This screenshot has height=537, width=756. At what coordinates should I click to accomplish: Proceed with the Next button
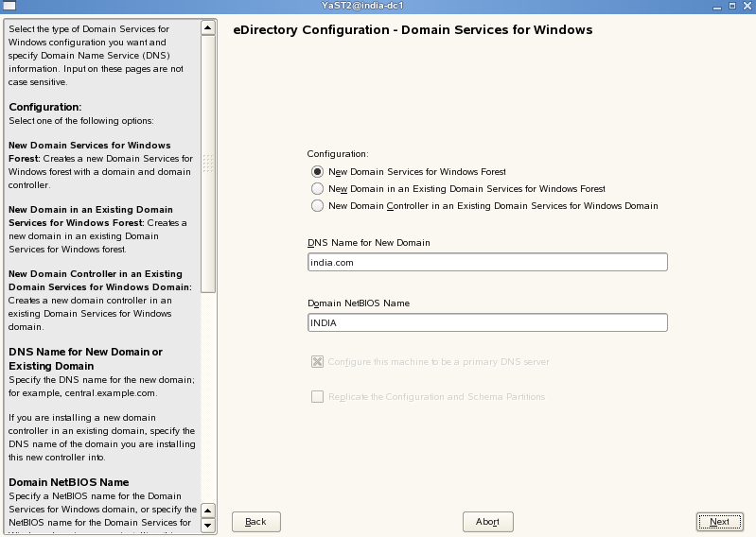click(x=719, y=522)
